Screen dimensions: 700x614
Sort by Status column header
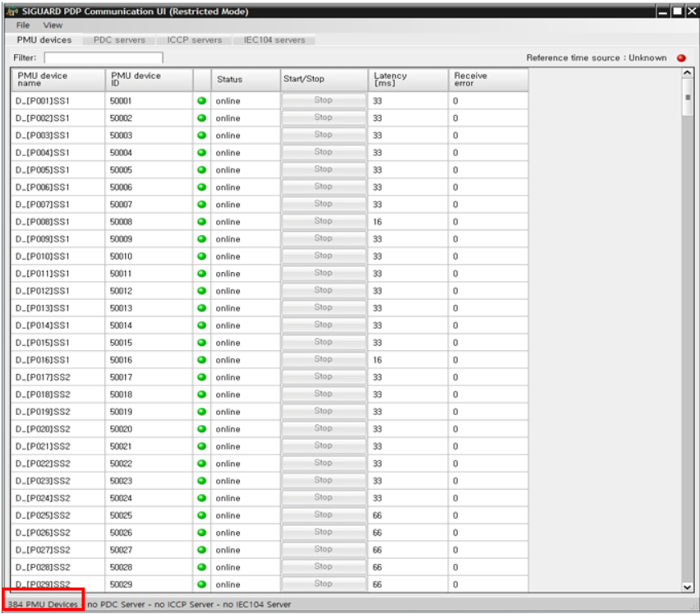(246, 80)
